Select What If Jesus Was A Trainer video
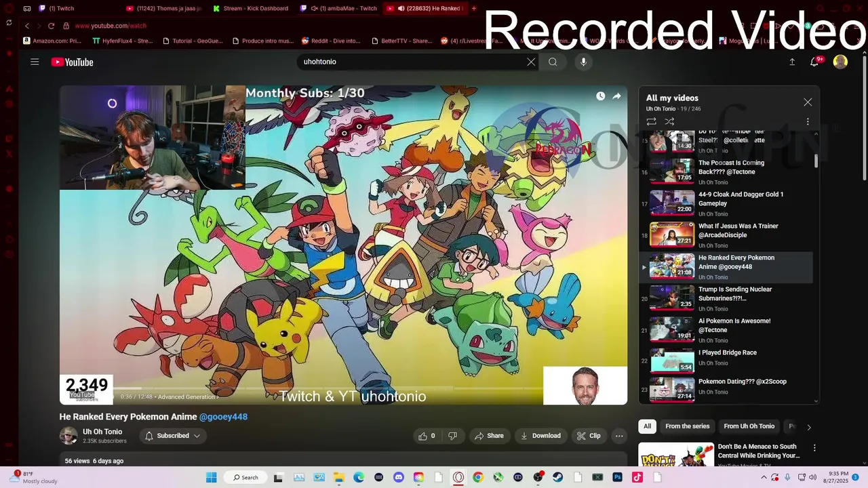Screen dimensions: 868x488 [x=726, y=235]
